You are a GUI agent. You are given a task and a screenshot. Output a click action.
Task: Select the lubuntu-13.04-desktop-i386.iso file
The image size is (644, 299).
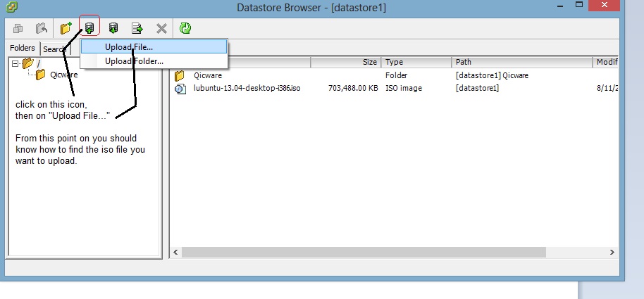pyautogui.click(x=247, y=89)
